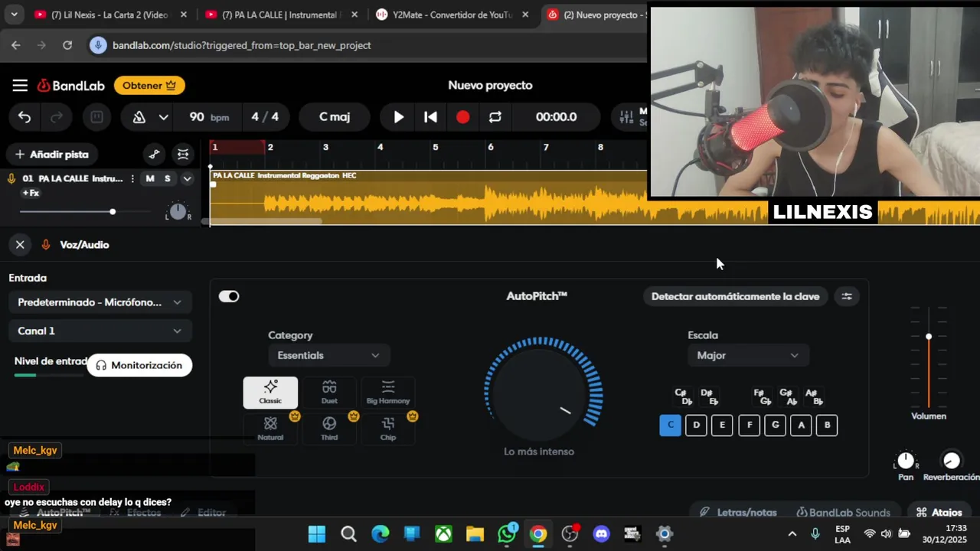Toggle the B note key

[x=827, y=425]
